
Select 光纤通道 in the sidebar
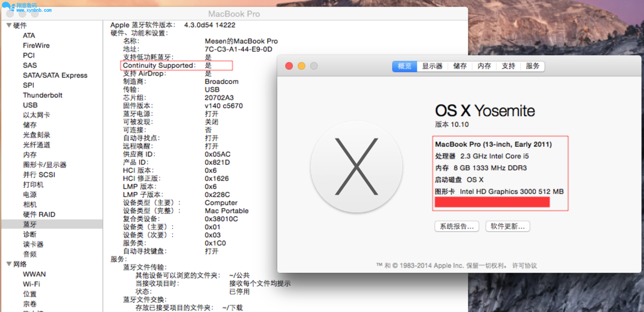pyautogui.click(x=36, y=145)
